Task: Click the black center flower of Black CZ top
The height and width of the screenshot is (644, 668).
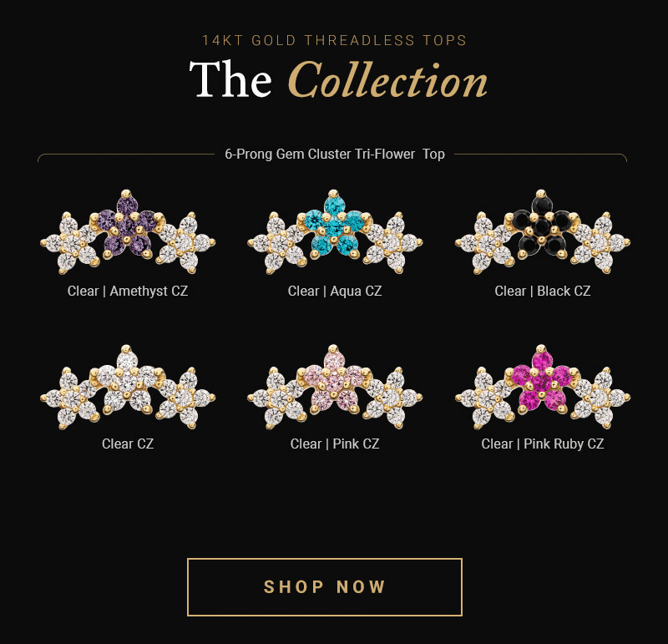Action: [x=541, y=226]
